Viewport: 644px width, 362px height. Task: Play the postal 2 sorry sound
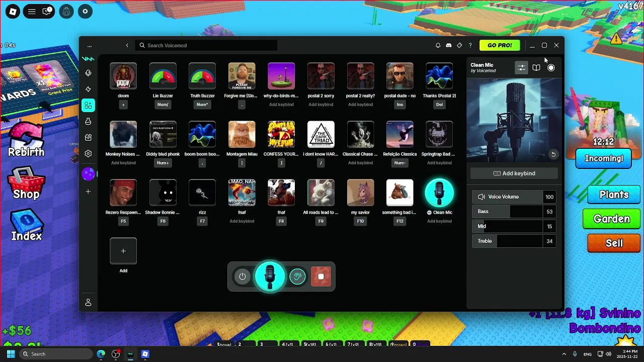pyautogui.click(x=321, y=76)
